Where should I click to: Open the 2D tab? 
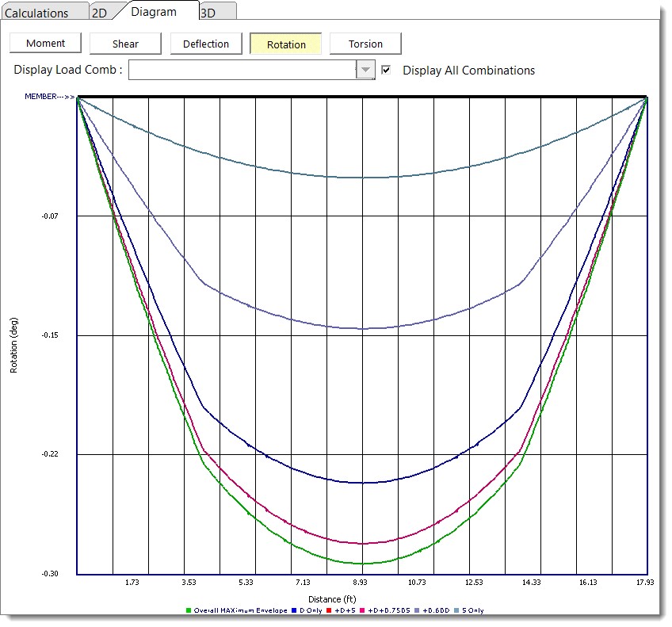99,13
